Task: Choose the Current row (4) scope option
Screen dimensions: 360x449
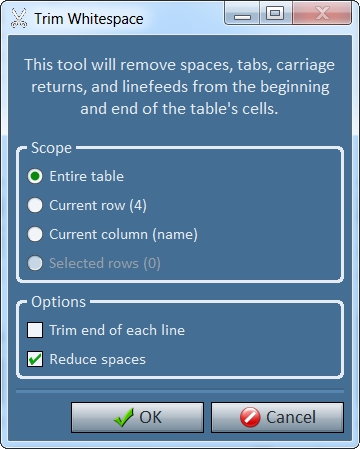Action: pos(35,205)
